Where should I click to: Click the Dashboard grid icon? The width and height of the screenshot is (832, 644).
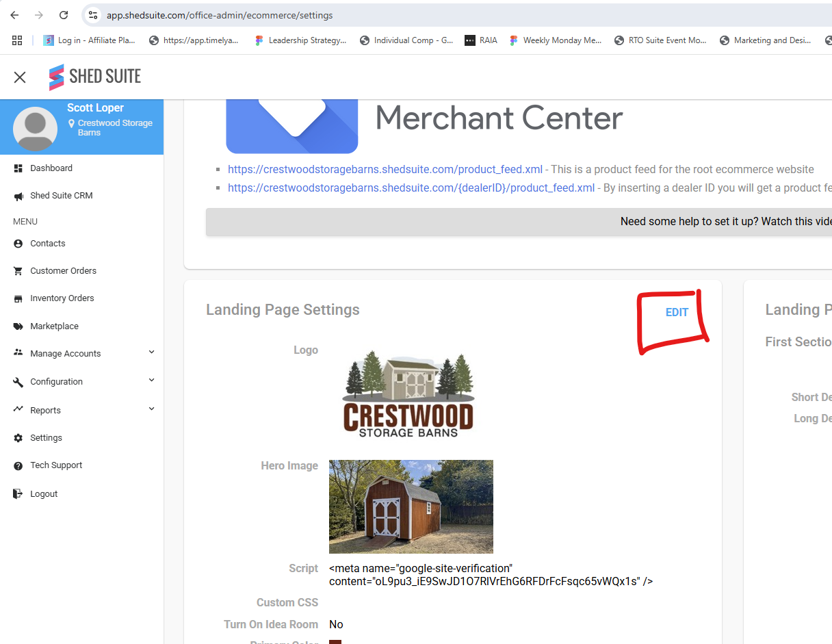point(18,168)
